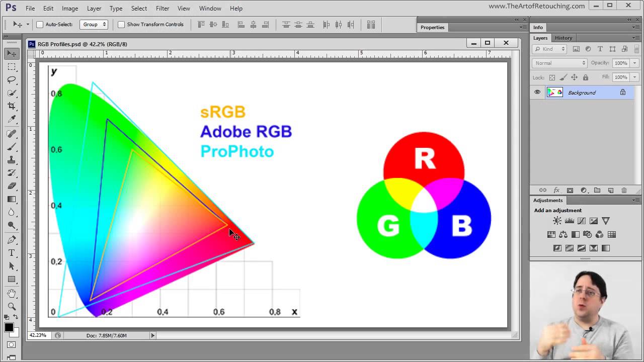Image resolution: width=644 pixels, height=362 pixels.
Task: Select the Path Selection tool
Action: (12, 266)
